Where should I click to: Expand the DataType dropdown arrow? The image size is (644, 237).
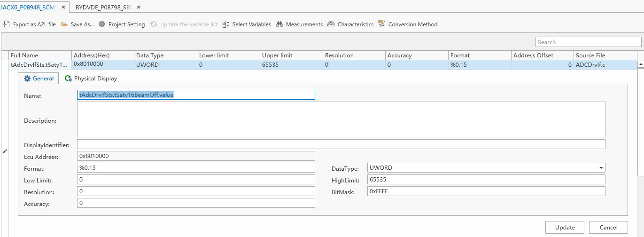(601, 168)
